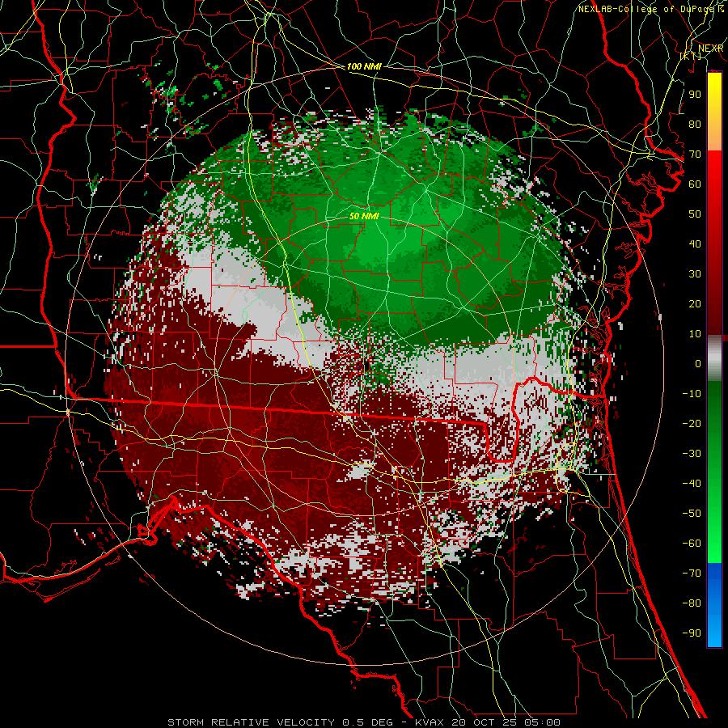Click the -30 value on the velocity scale
728x728 pixels.
tap(692, 454)
